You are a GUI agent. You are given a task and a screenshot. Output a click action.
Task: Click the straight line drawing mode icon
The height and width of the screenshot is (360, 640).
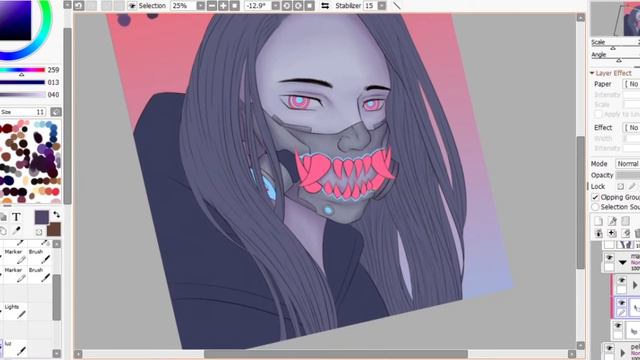[396, 6]
